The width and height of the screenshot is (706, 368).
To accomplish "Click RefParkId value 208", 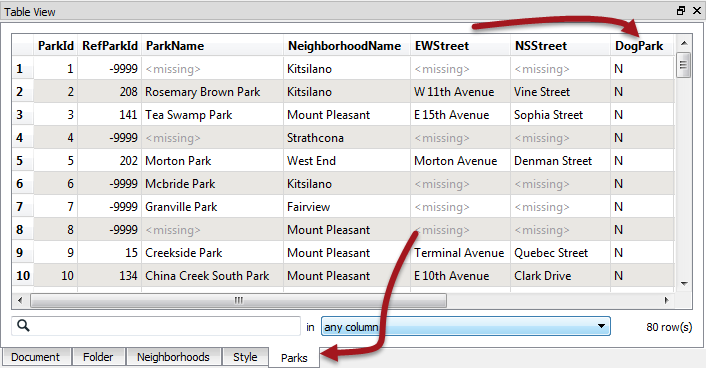I will coord(109,92).
